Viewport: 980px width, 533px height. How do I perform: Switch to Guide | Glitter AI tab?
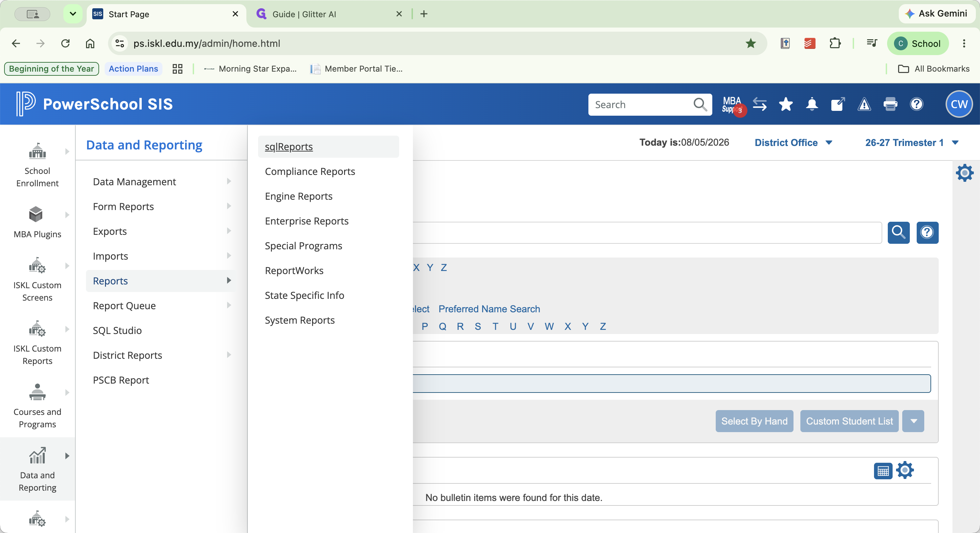point(329,14)
